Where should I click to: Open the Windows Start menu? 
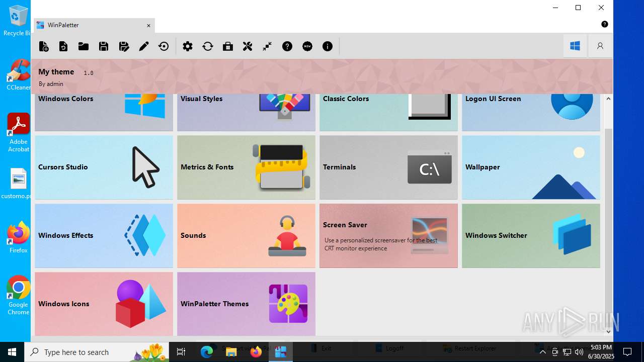point(12,352)
